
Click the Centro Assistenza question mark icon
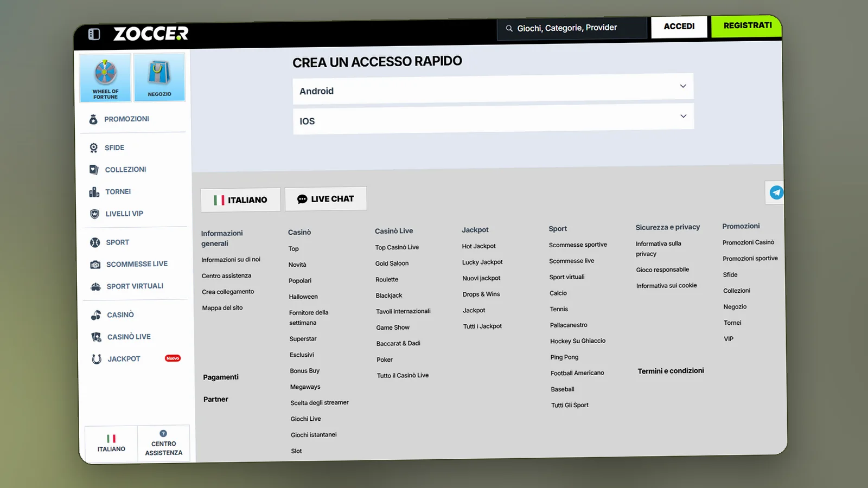tap(163, 434)
